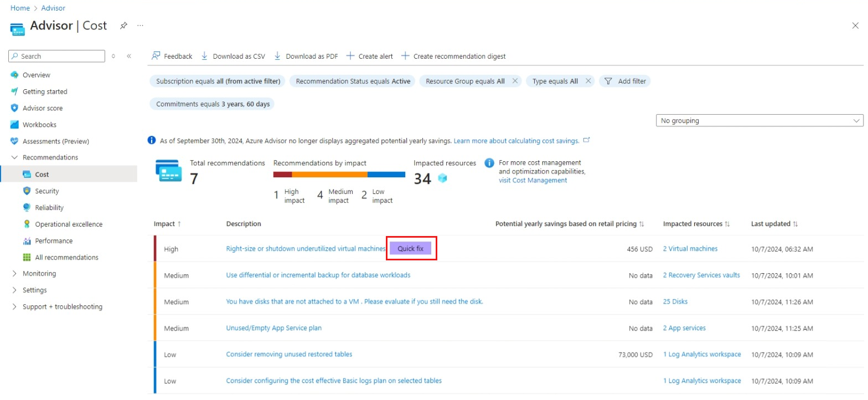Click the Home breadcrumb link
The height and width of the screenshot is (400, 868).
pyautogui.click(x=20, y=8)
